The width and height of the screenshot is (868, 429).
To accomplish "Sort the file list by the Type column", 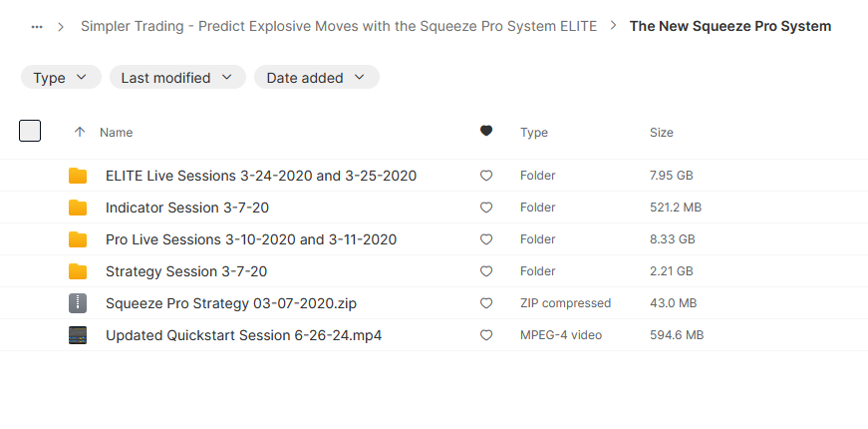I will pyautogui.click(x=533, y=133).
